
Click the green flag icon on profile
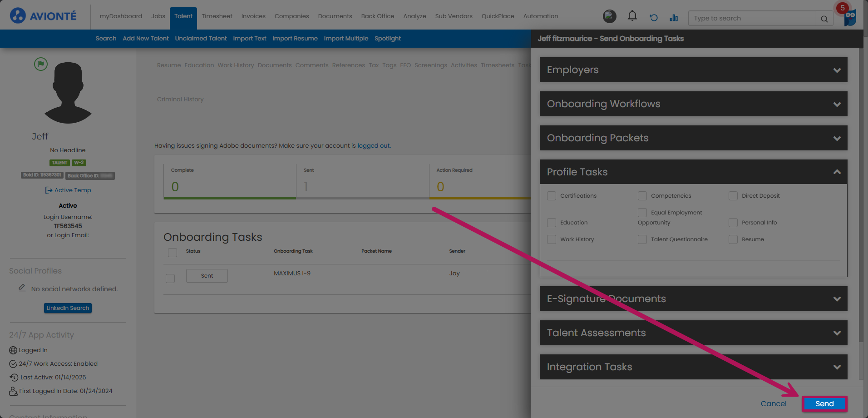41,64
